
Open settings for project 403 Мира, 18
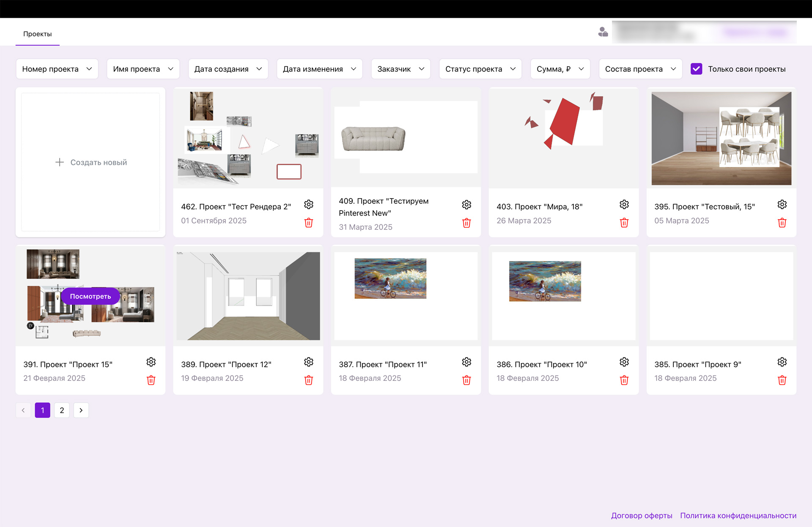pyautogui.click(x=624, y=205)
